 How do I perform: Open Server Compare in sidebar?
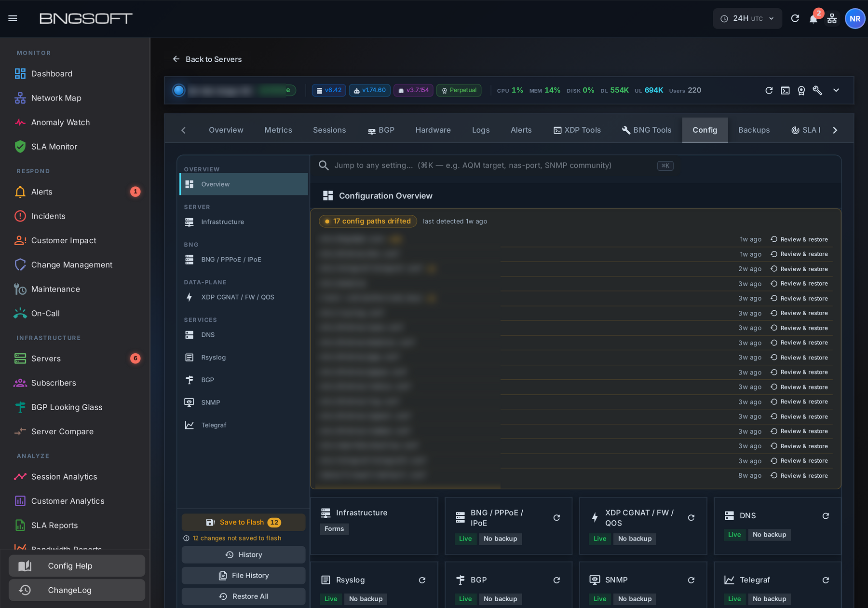tap(75, 431)
